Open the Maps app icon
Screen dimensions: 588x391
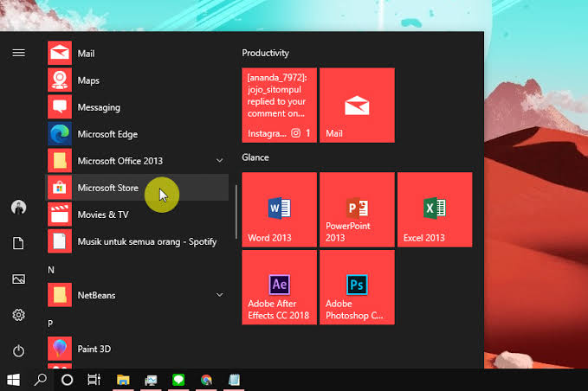click(60, 80)
